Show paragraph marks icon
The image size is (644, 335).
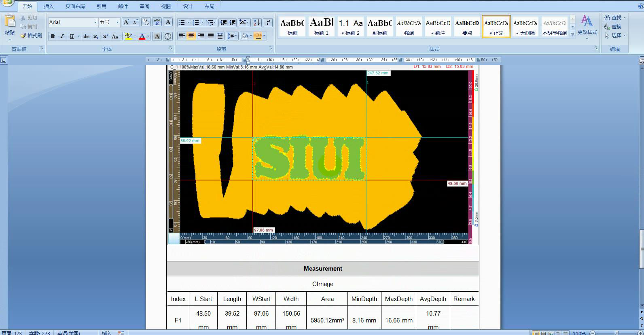[268, 22]
